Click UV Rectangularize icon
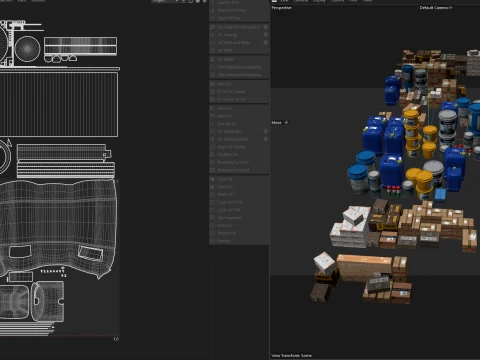The height and width of the screenshot is (360, 480). point(213,139)
